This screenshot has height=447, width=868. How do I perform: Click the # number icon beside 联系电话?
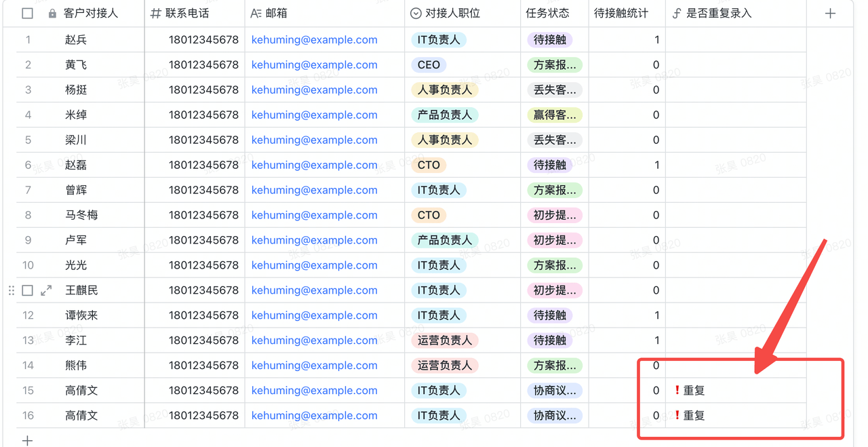(x=156, y=14)
